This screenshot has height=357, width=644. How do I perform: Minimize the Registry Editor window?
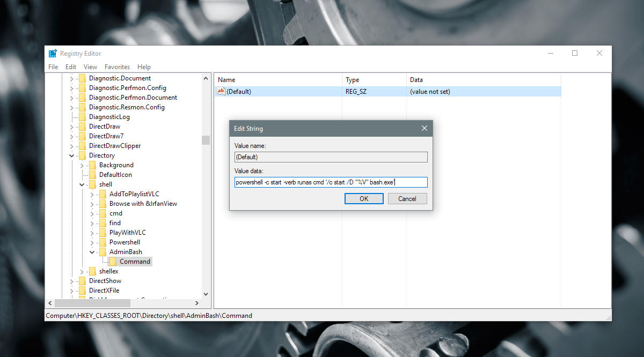click(x=550, y=53)
